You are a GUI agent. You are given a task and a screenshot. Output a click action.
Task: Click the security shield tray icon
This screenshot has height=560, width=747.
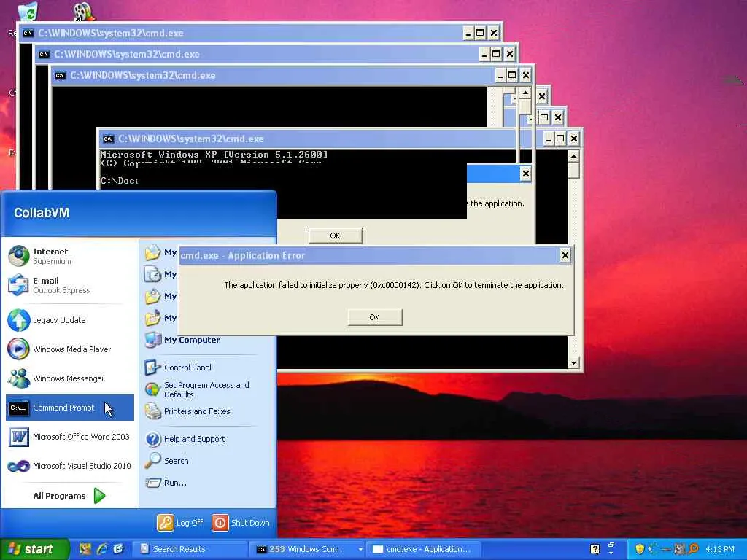pyautogui.click(x=639, y=549)
